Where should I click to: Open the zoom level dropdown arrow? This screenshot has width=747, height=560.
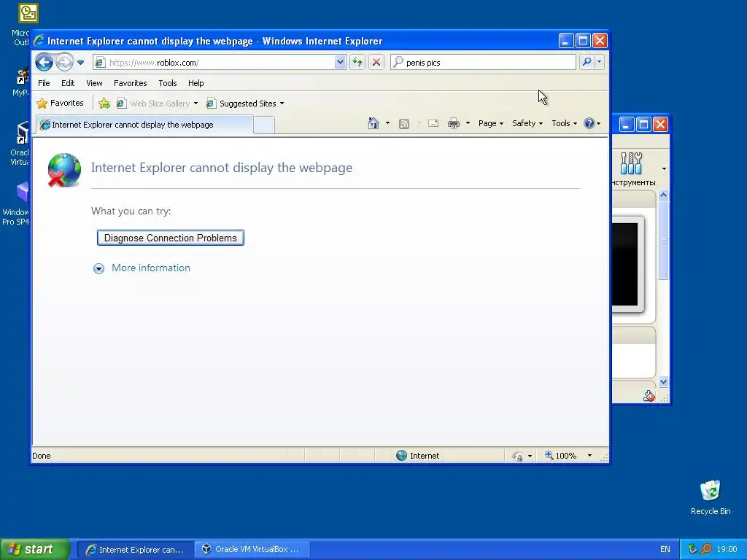tap(589, 456)
